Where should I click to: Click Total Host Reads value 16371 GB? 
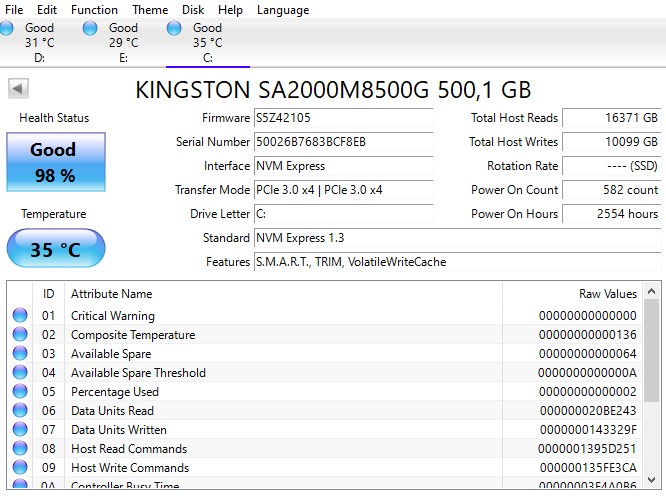(612, 118)
